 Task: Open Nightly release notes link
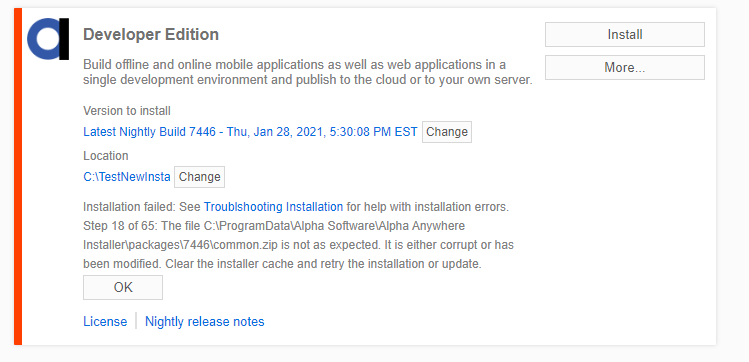204,321
